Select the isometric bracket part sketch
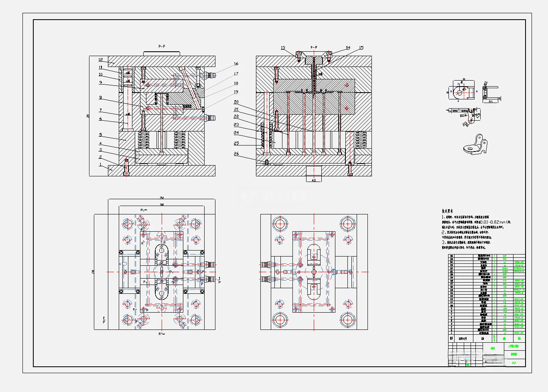548x392 pixels. pyautogui.click(x=476, y=145)
